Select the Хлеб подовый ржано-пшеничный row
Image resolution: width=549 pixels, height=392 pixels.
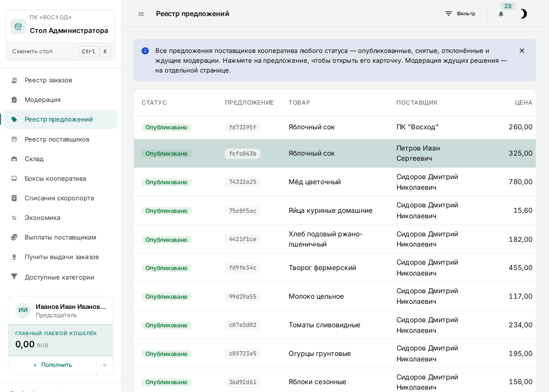(335, 239)
